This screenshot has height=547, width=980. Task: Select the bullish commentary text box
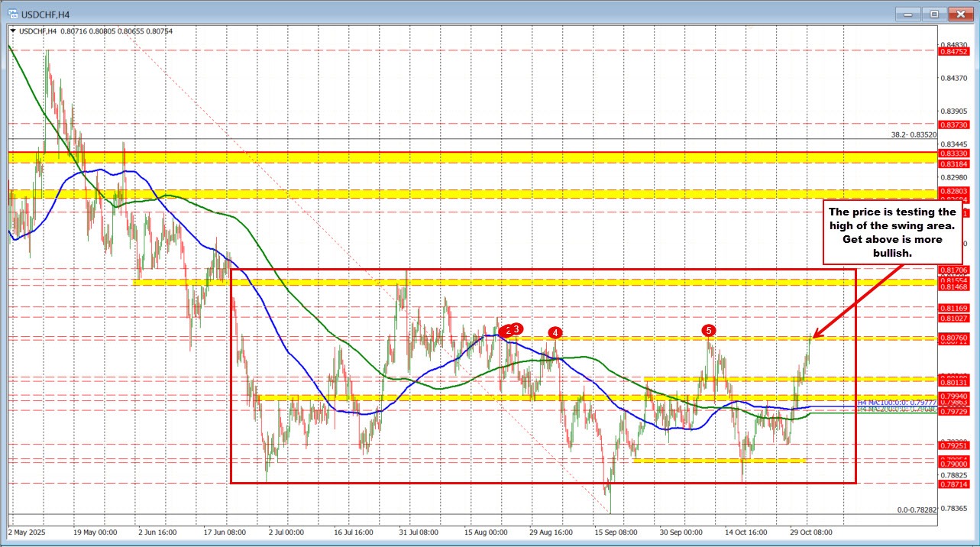pos(892,232)
